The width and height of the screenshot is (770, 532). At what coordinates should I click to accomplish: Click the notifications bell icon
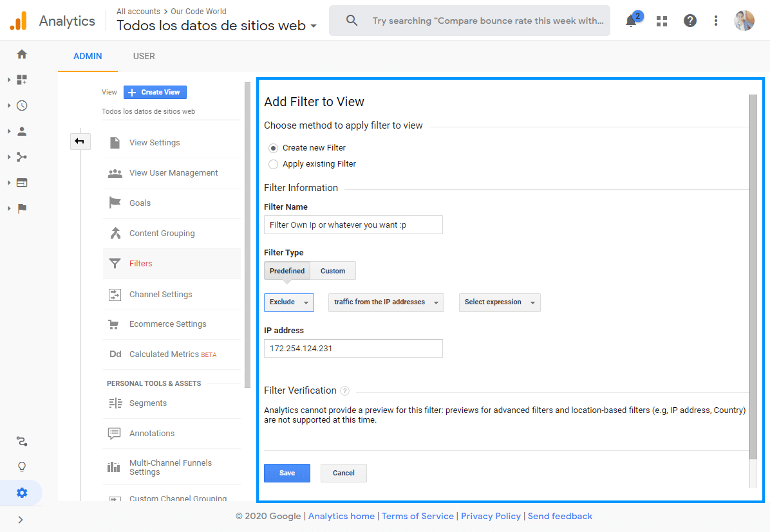631,21
